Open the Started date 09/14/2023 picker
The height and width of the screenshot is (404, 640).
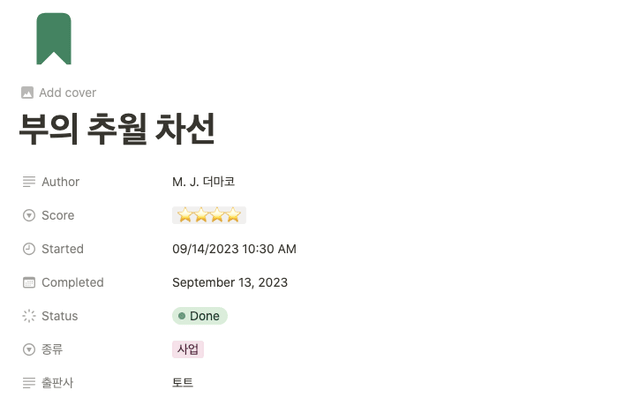234,249
